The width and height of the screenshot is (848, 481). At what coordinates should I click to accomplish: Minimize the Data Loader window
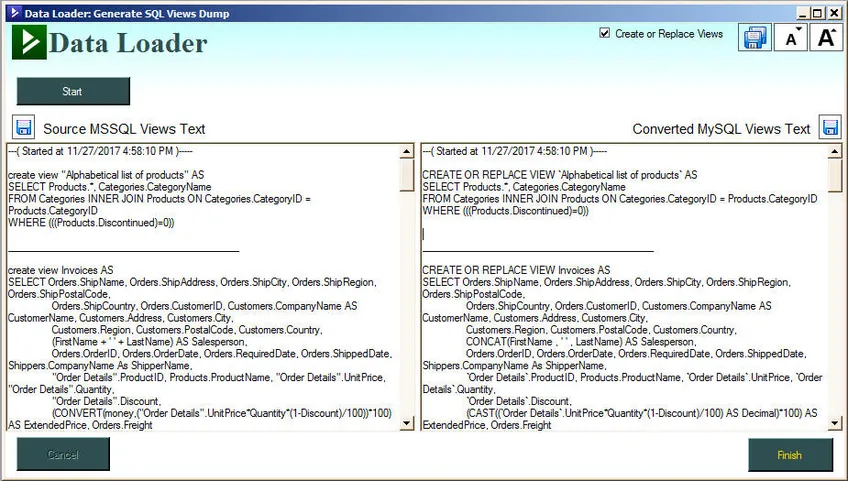803,13
